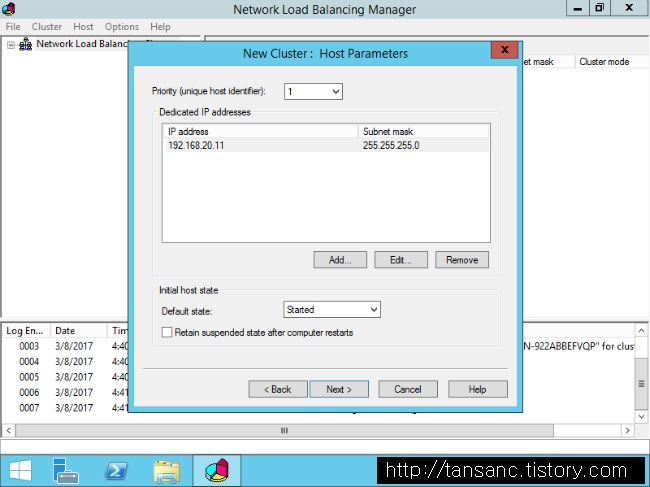Minimize the Network Load Balancing Manager window
The image size is (650, 487).
(x=577, y=8)
